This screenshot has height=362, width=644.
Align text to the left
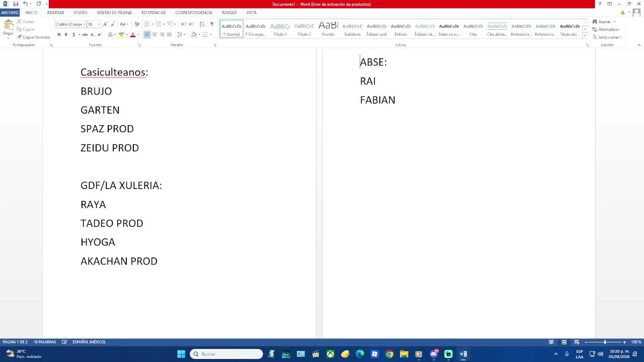point(147,35)
